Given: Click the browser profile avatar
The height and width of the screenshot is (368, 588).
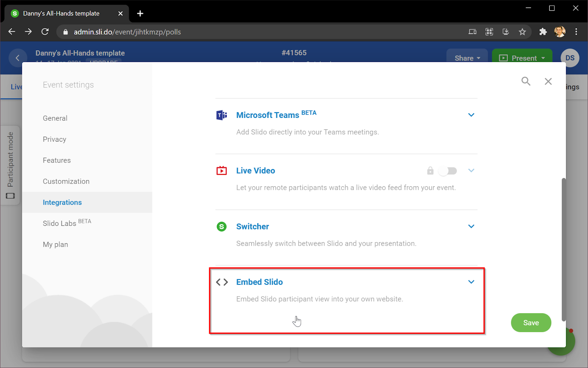Looking at the screenshot, I should (x=560, y=32).
